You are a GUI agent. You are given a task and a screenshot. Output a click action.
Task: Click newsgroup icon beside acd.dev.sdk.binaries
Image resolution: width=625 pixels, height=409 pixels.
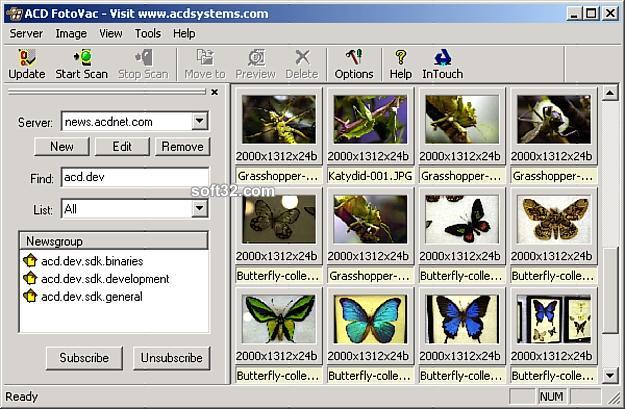coord(30,261)
